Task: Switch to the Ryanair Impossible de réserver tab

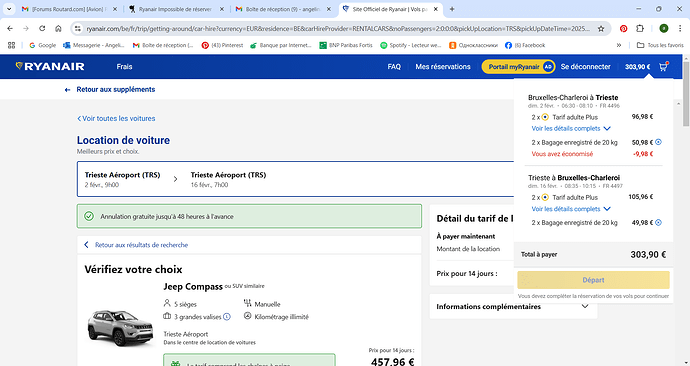Action: [x=175, y=9]
